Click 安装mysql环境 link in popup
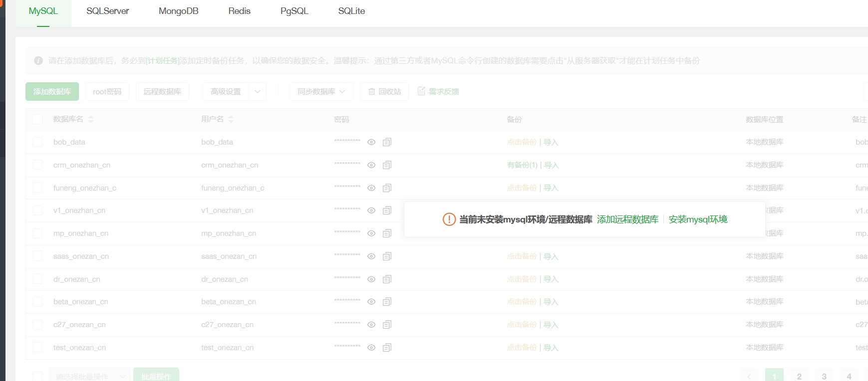 click(x=698, y=219)
